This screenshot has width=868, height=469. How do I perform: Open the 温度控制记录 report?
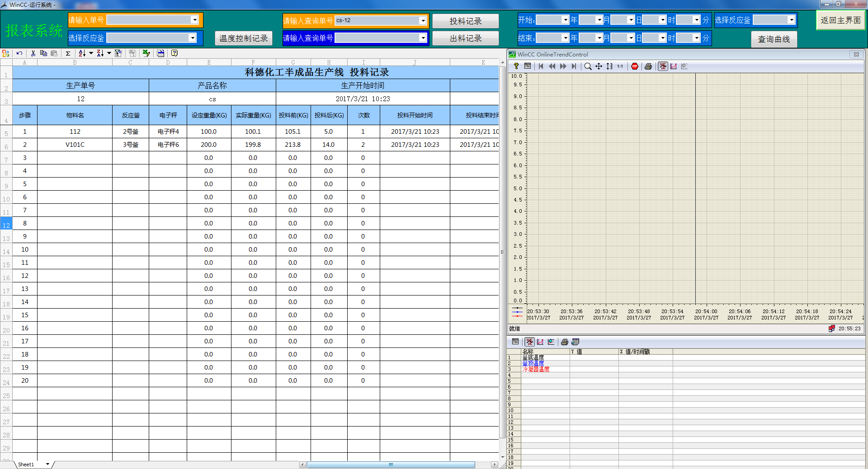(244, 38)
